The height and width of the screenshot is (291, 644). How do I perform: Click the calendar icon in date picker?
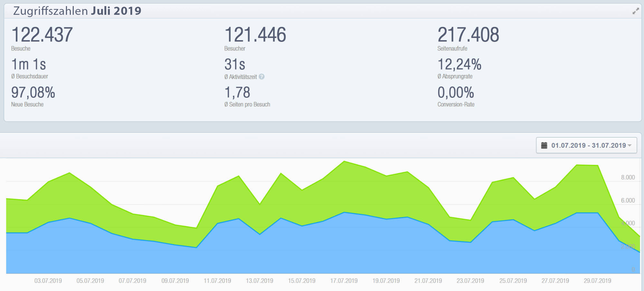point(544,145)
